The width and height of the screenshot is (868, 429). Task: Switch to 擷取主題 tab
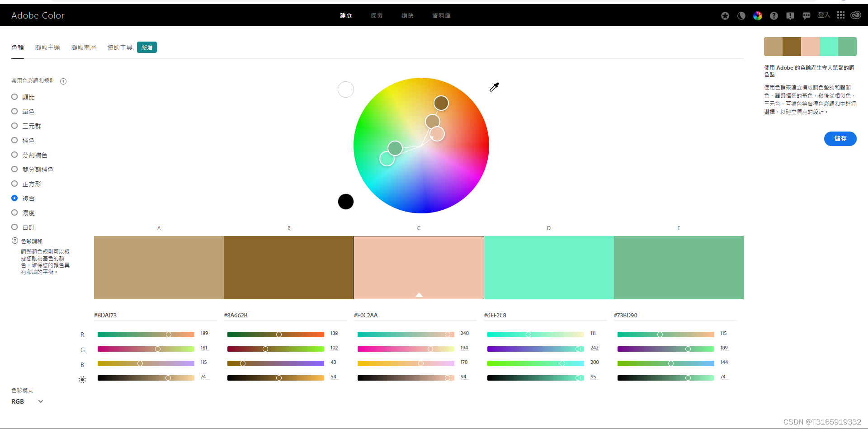(x=47, y=47)
